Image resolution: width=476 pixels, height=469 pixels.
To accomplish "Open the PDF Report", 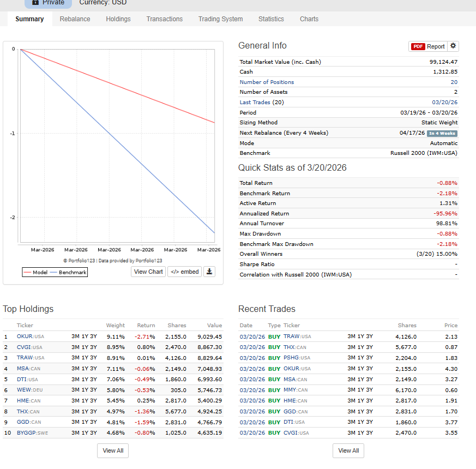I will click(427, 46).
